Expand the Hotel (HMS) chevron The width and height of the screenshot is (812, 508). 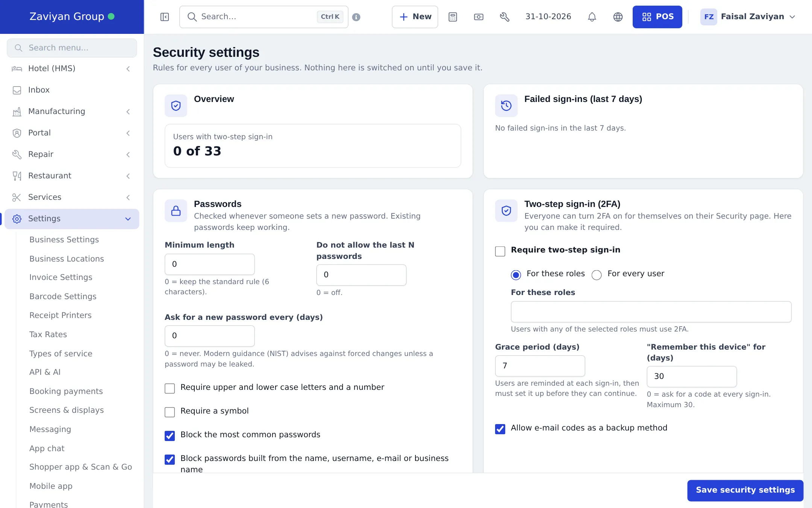[128, 68]
